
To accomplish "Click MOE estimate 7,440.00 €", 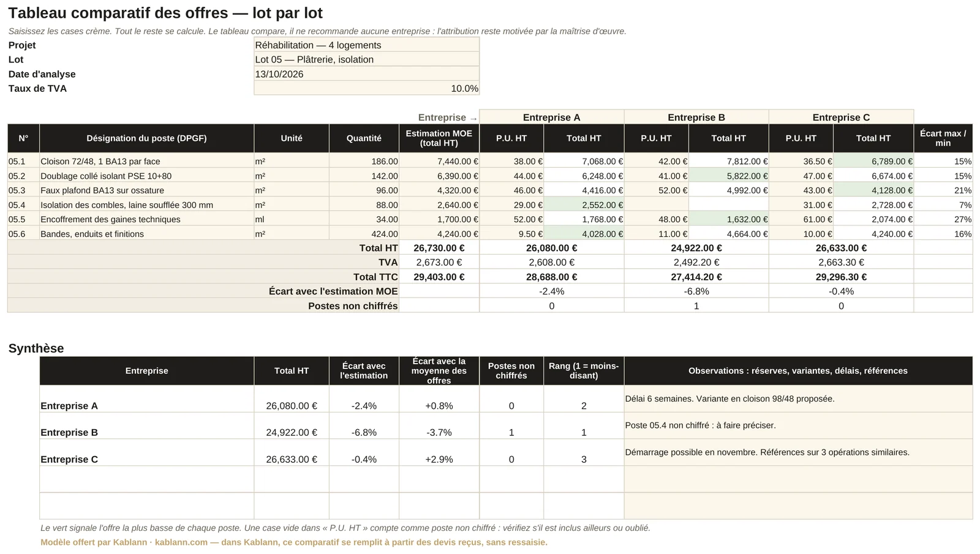I will (x=439, y=161).
